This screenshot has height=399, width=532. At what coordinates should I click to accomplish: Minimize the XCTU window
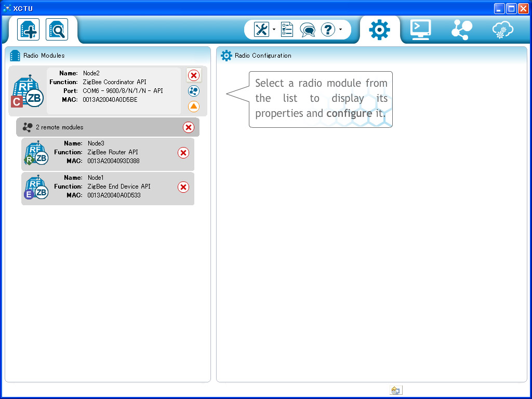tap(499, 8)
